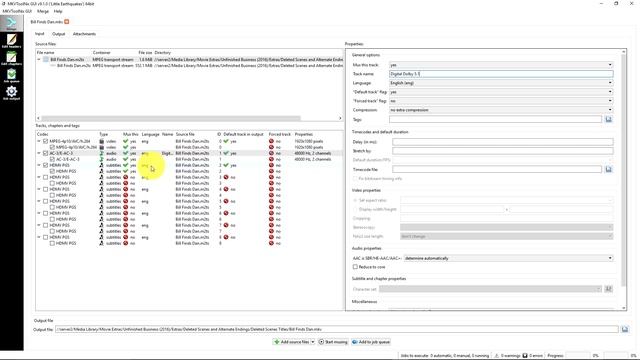This screenshot has width=640, height=360.
Task: Open the MKVToolNix GUI menu
Action: (17, 11)
